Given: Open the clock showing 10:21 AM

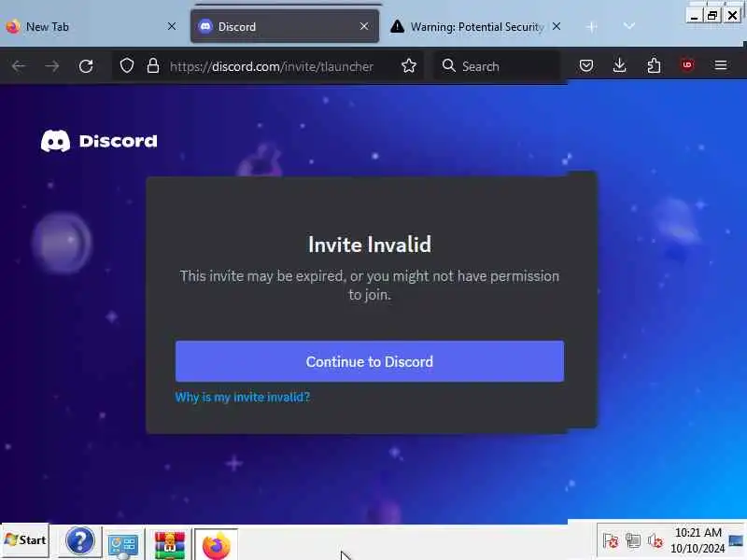Looking at the screenshot, I should 698,540.
